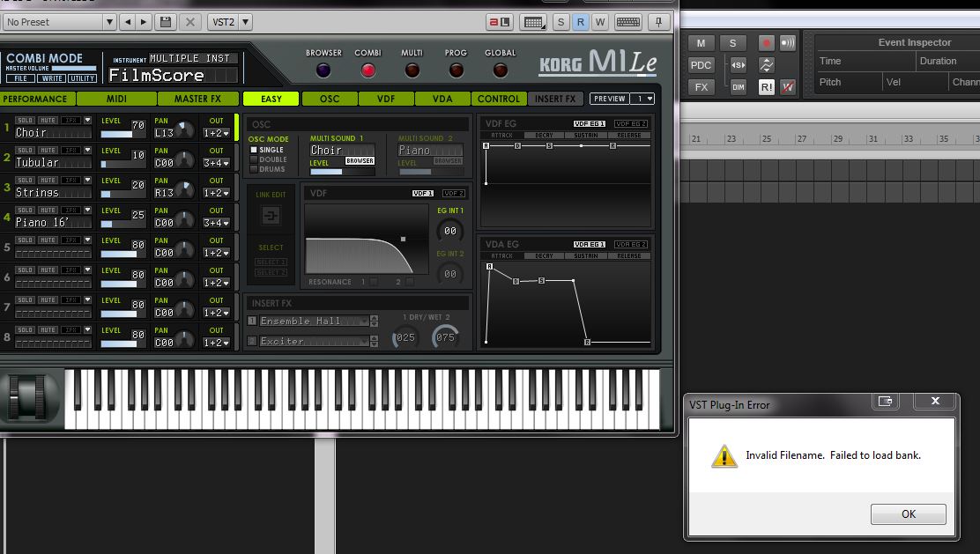This screenshot has width=980, height=554.
Task: Mute timbre 4 Piano 16'
Action: pos(48,210)
